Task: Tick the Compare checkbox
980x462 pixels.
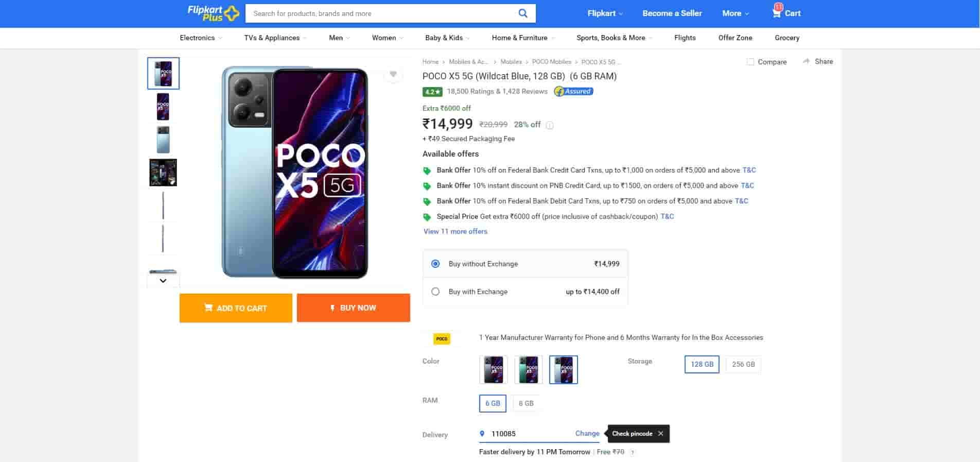Action: pos(750,62)
